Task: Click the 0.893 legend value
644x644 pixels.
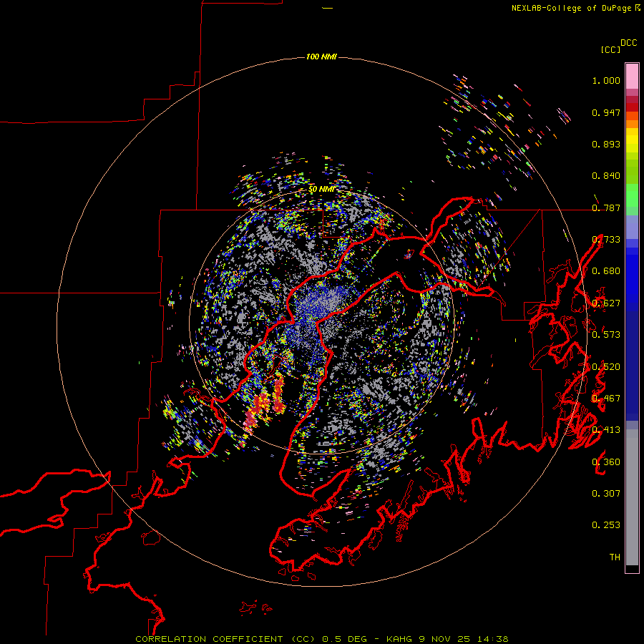Action: tap(606, 144)
